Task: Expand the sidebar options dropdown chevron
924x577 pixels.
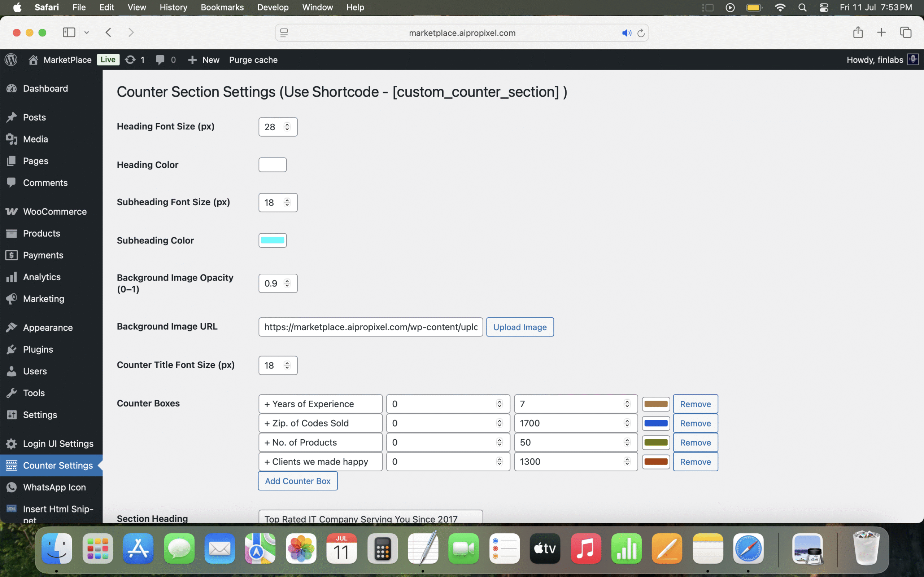Action: [x=87, y=33]
